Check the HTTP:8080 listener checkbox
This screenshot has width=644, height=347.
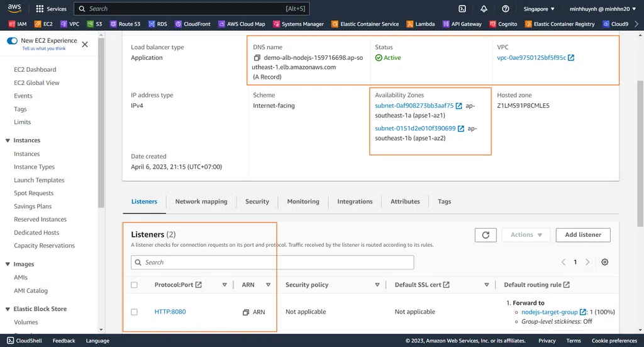134,312
